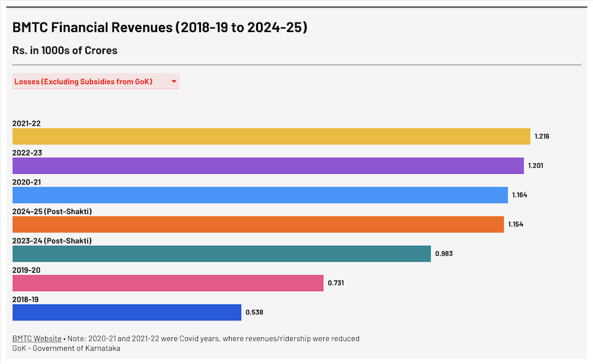593x364 pixels.
Task: Click the yellow 2021-22 bar
Action: pos(271,136)
